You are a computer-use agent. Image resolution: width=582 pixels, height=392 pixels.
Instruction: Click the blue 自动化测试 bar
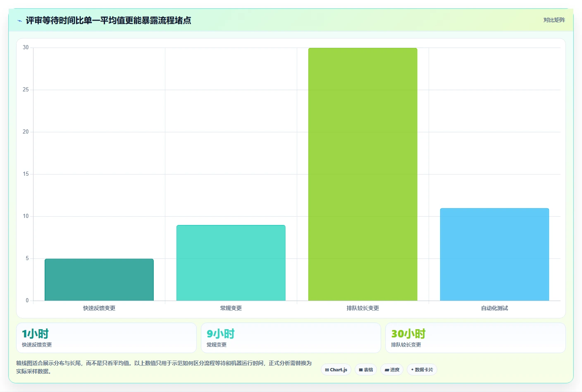click(x=494, y=254)
